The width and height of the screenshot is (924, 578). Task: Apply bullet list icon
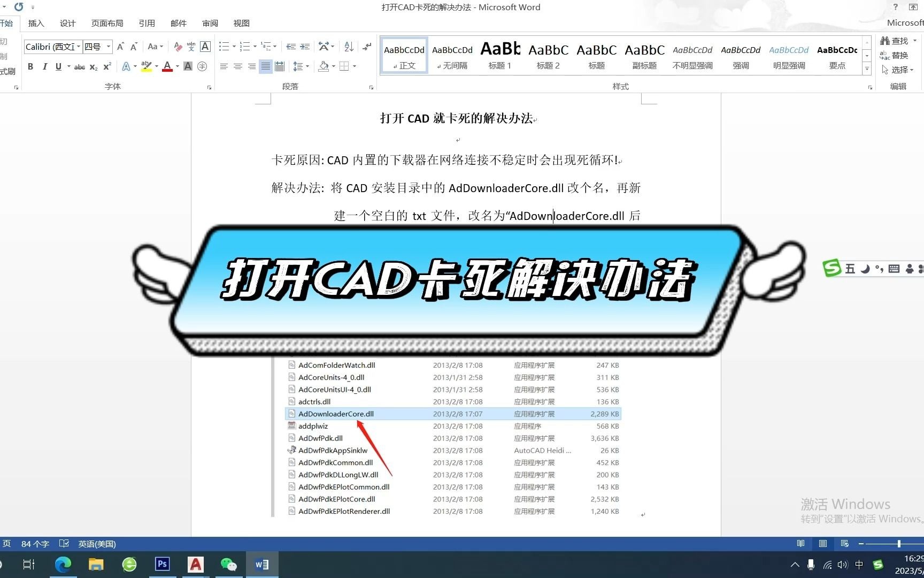tap(224, 47)
